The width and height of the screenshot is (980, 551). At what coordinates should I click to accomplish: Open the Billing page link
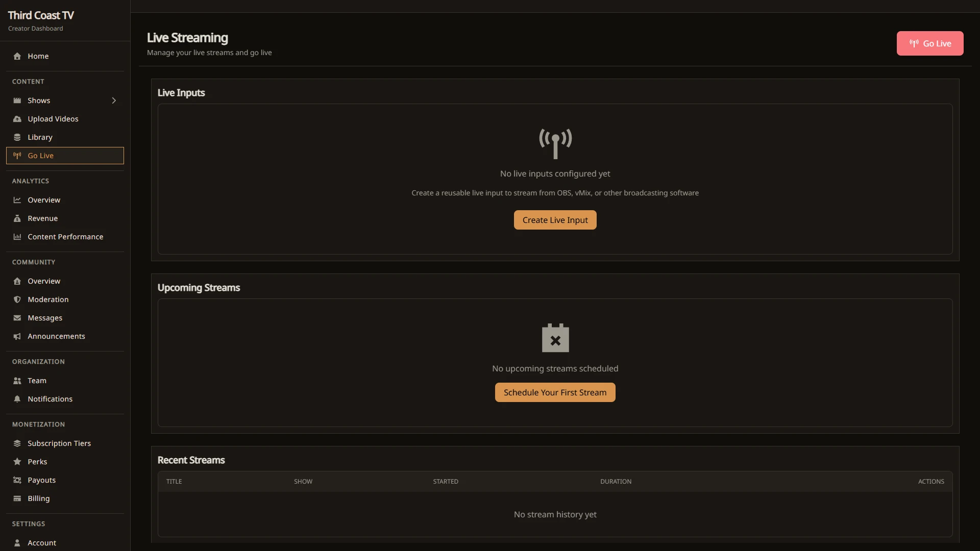pyautogui.click(x=65, y=498)
